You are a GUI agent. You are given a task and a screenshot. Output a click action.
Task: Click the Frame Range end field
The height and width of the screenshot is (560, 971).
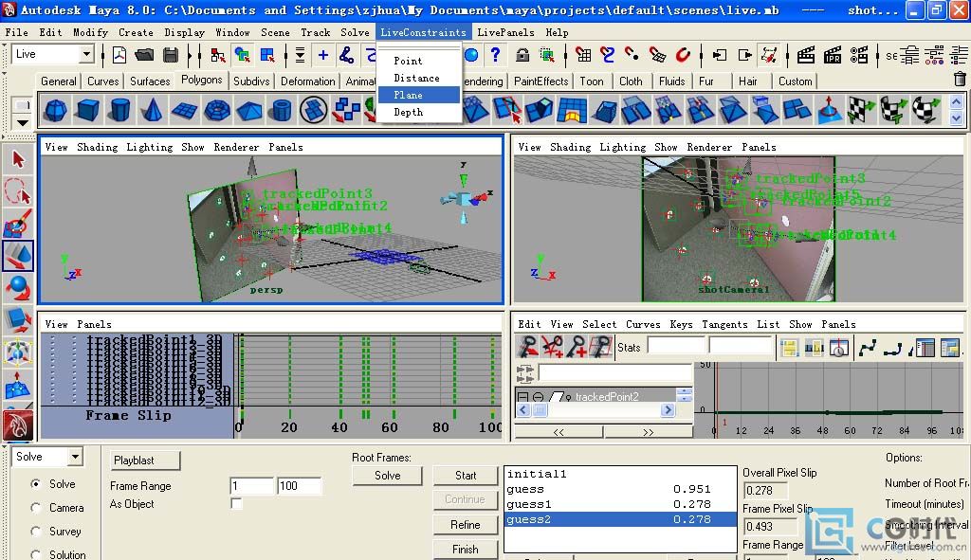pyautogui.click(x=299, y=486)
